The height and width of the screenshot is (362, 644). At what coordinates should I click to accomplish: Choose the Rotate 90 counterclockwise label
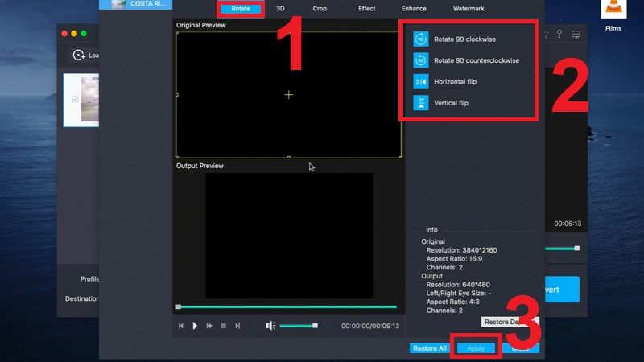pos(477,60)
